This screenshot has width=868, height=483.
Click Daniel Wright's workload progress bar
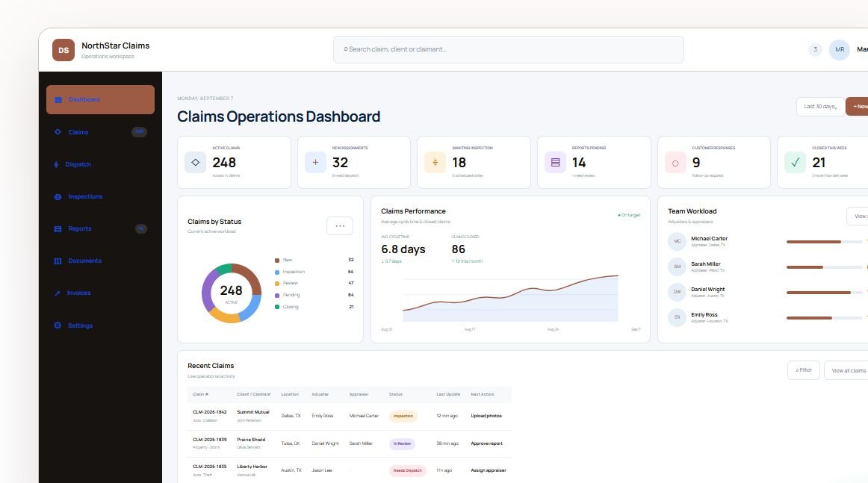click(x=825, y=293)
